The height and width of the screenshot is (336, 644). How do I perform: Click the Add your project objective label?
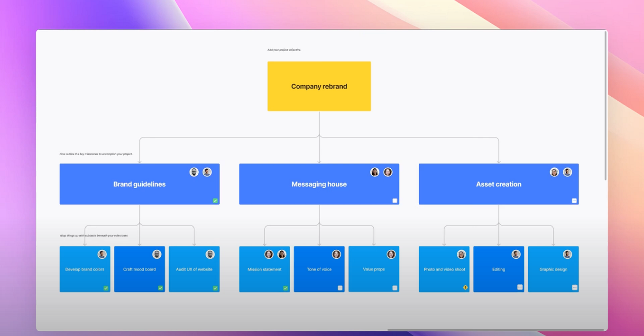284,49
